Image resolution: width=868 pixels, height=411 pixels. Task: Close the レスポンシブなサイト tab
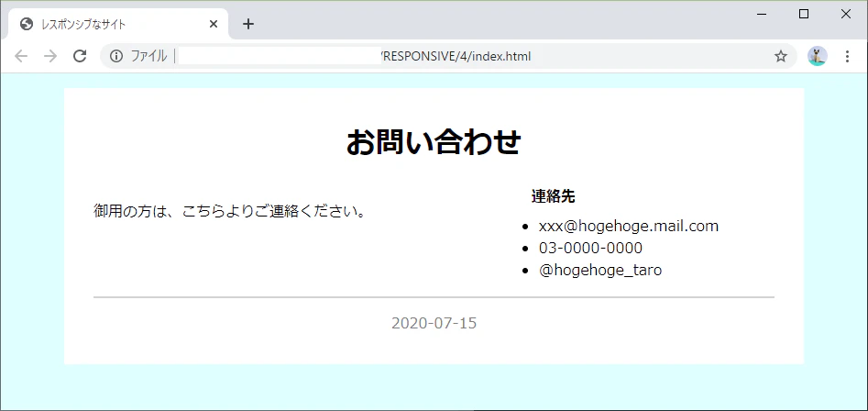click(214, 24)
